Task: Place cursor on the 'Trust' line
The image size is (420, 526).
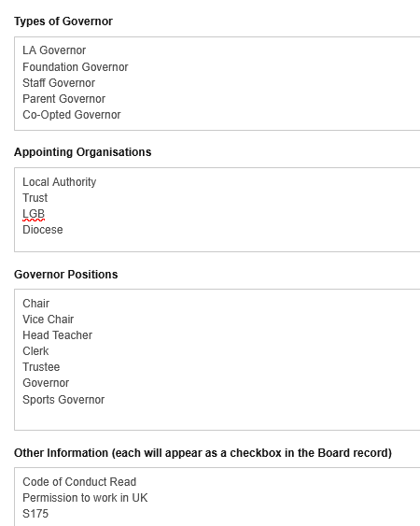Action: coord(35,198)
